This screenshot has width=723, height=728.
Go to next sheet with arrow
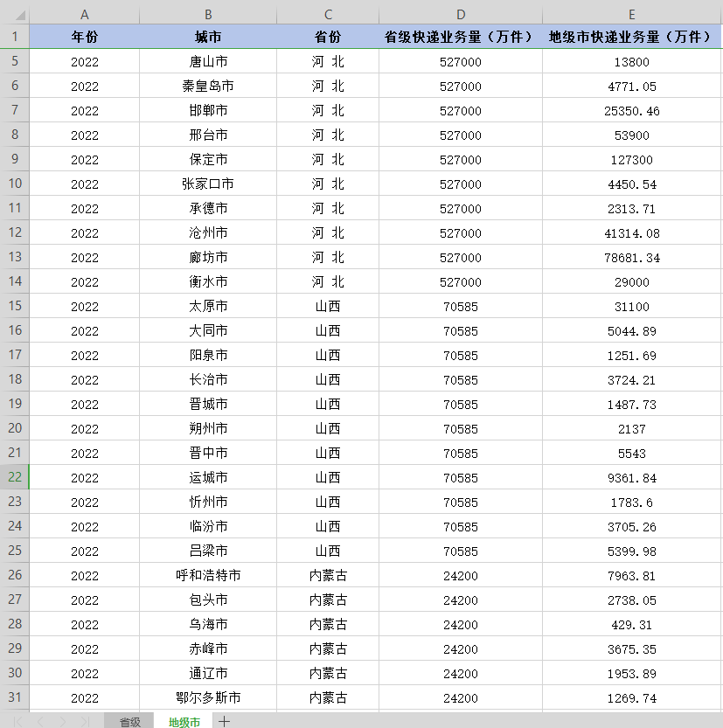pos(62,722)
